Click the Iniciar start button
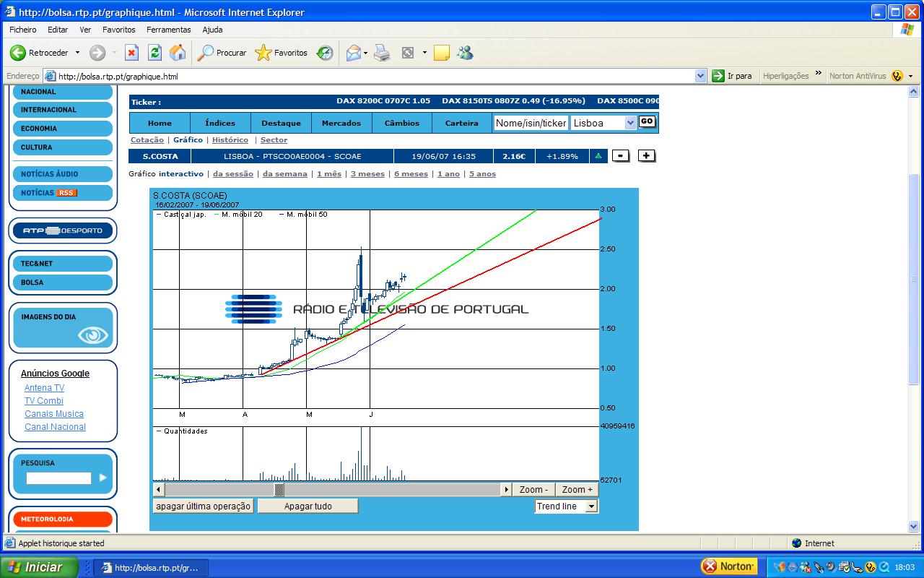 pos(40,567)
